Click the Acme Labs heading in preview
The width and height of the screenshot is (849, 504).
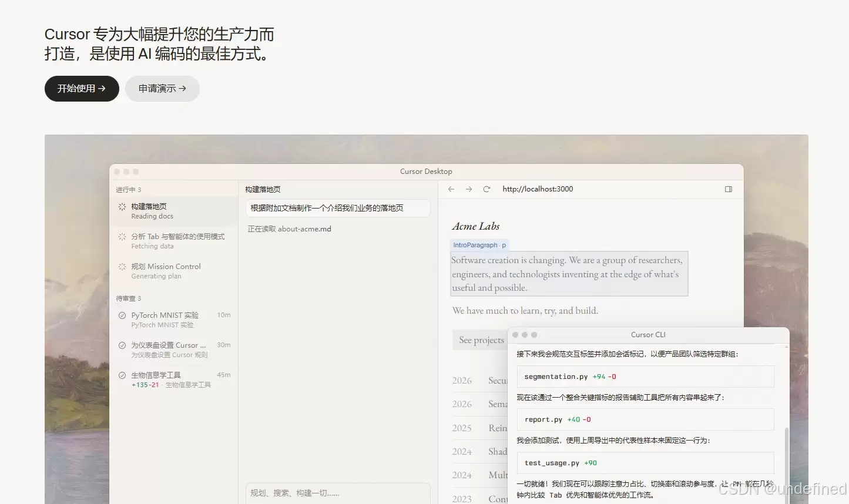tap(476, 226)
